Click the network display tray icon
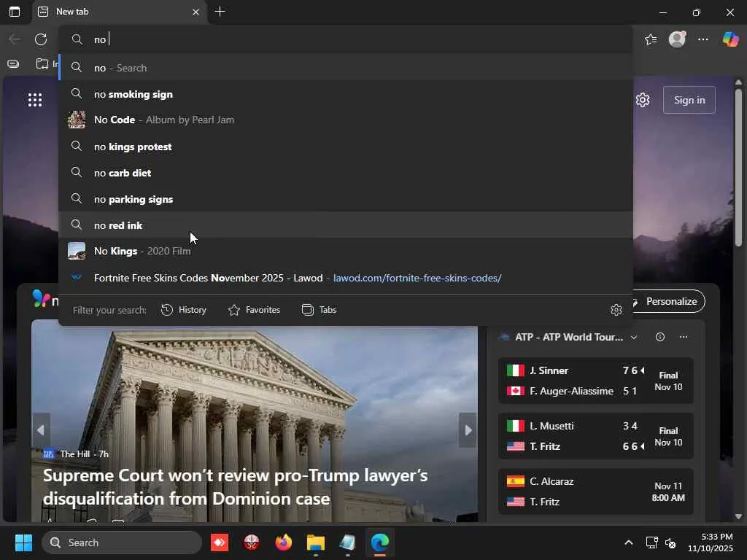This screenshot has width=747, height=560. point(651,542)
